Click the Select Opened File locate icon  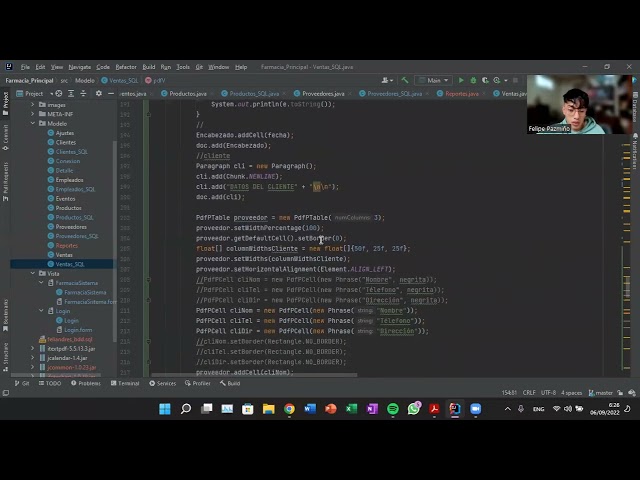tap(59, 93)
